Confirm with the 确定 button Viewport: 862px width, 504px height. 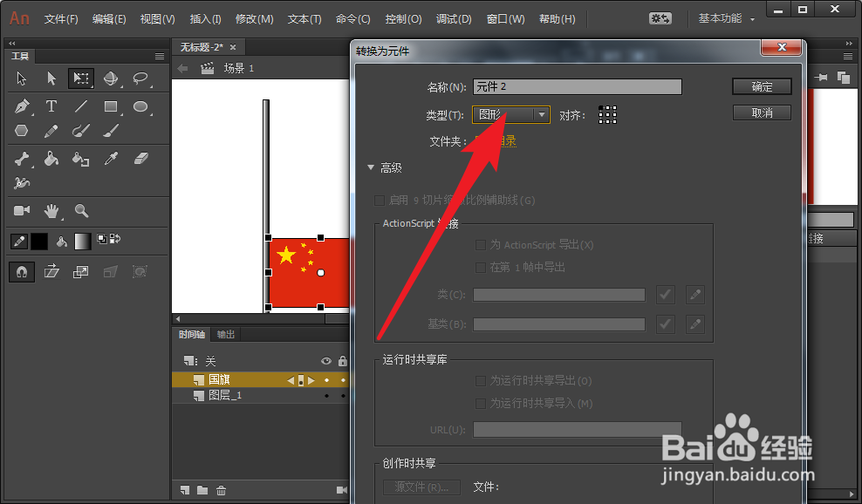[762, 86]
